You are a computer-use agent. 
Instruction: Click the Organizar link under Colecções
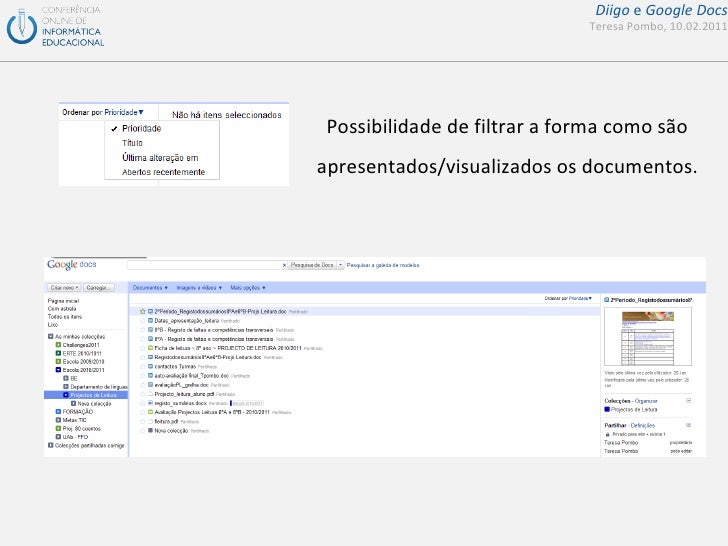646,401
